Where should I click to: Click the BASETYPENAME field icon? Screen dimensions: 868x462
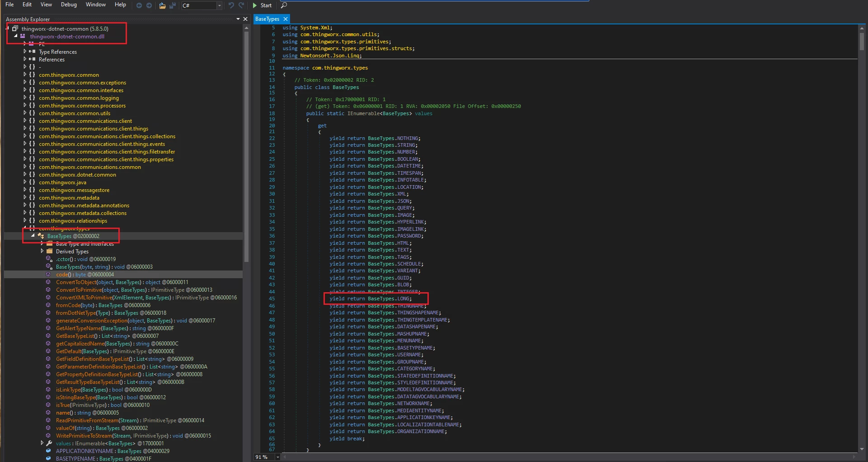[48, 458]
